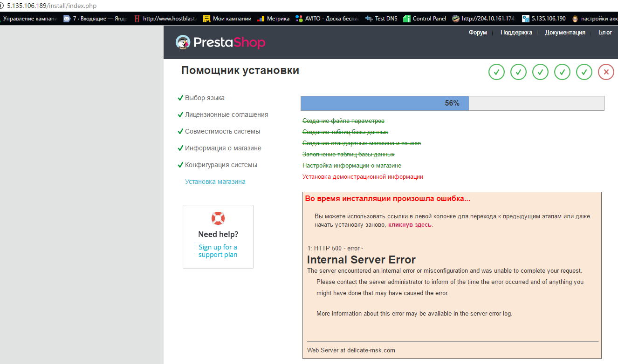Viewport: 618px width, 364px height.
Task: Open the Форум link in the header
Action: (478, 33)
